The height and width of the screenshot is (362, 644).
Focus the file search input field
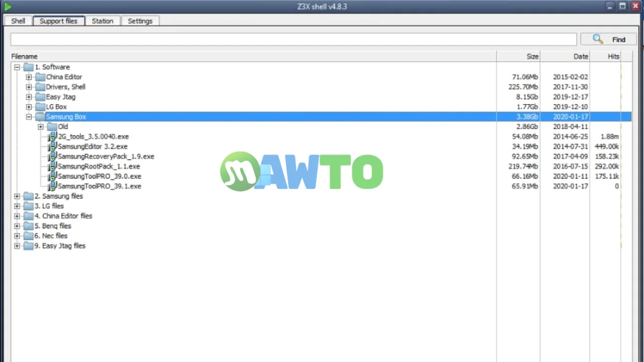(293, 39)
